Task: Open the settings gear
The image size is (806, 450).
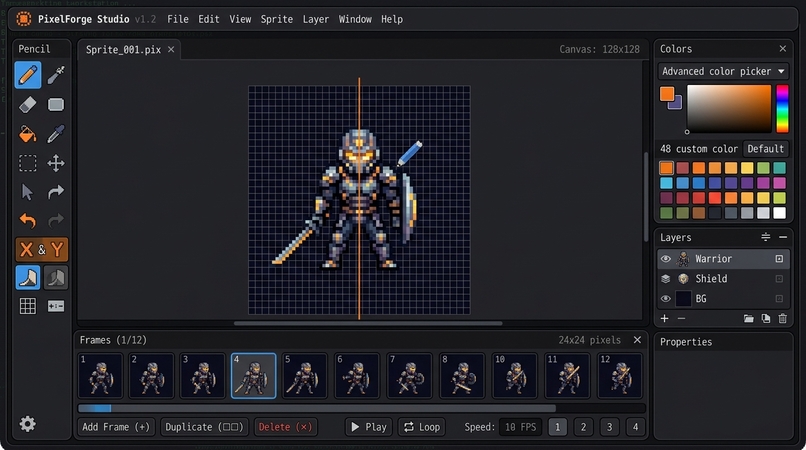Action: pyautogui.click(x=28, y=424)
